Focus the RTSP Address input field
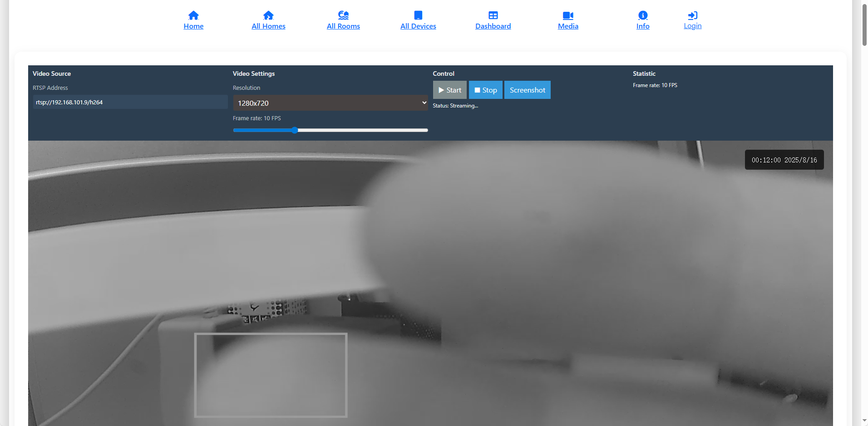This screenshot has height=426, width=868. [x=130, y=102]
